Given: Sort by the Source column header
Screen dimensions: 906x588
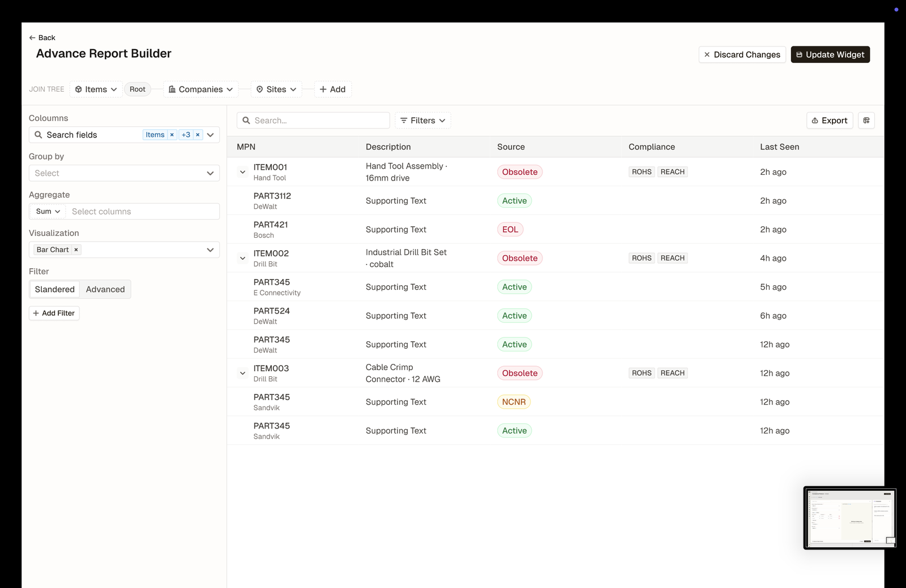Looking at the screenshot, I should (x=511, y=147).
